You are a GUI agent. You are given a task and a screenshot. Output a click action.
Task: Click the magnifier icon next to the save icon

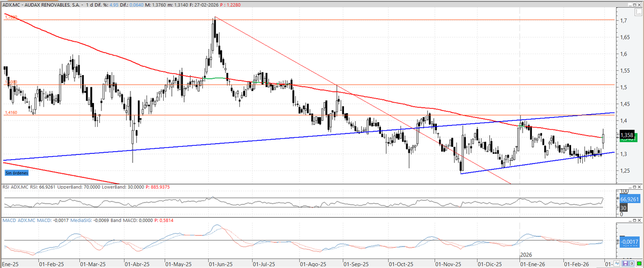[632, 263]
